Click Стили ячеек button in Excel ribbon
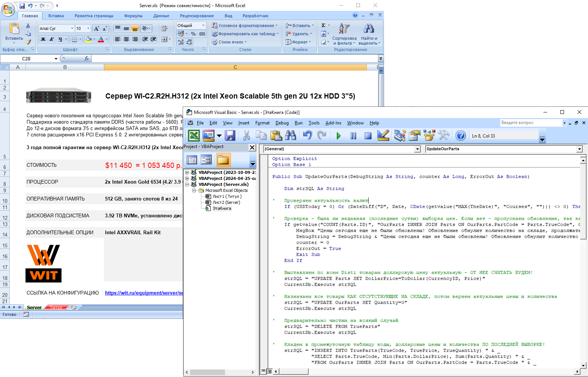588x377 pixels. 229,42
